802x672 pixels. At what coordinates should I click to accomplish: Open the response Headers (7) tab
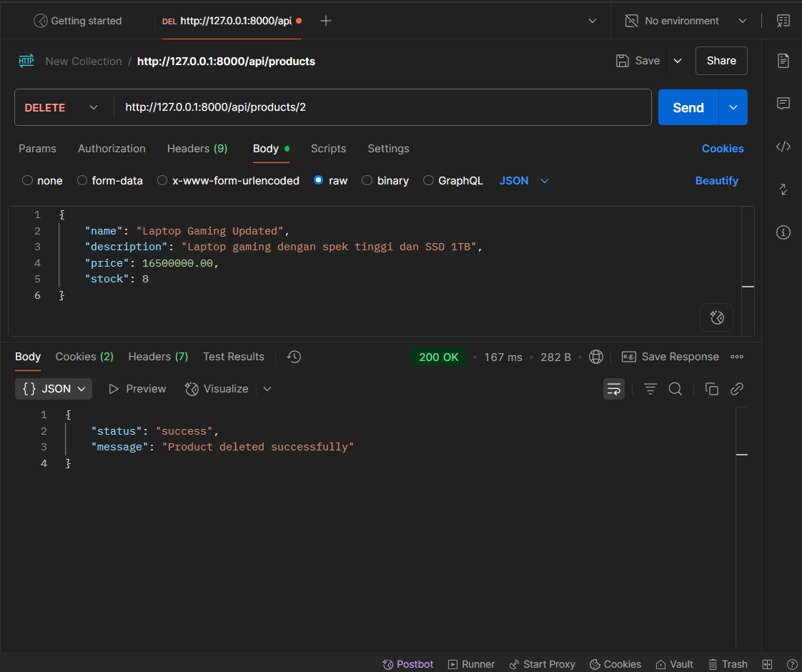[158, 357]
